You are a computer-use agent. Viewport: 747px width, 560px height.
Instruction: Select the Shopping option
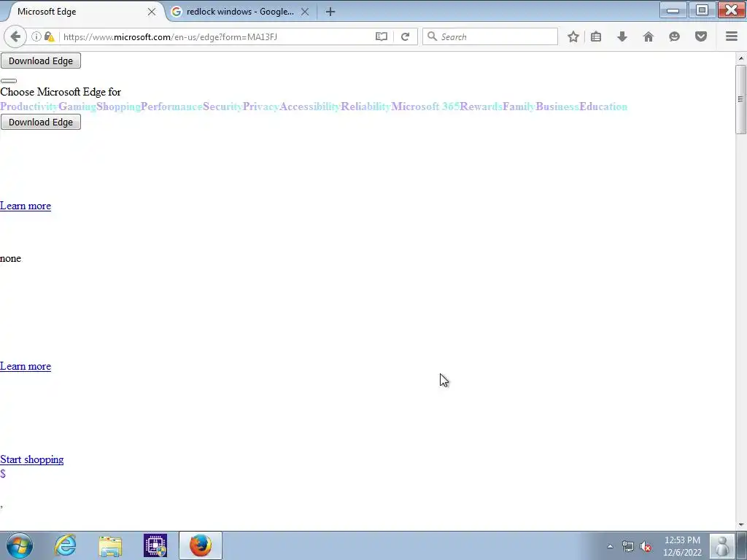pos(118,106)
